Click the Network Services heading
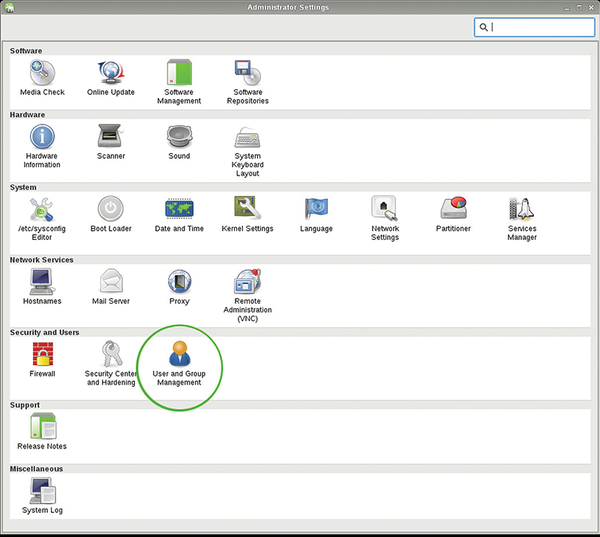This screenshot has width=600, height=537. (41, 260)
